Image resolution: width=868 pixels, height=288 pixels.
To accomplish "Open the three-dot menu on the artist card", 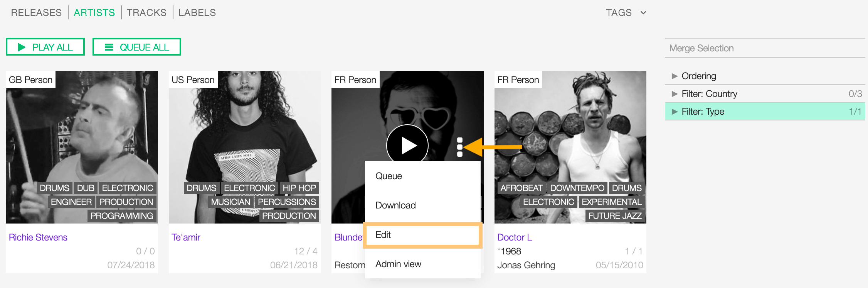I will pos(459,147).
